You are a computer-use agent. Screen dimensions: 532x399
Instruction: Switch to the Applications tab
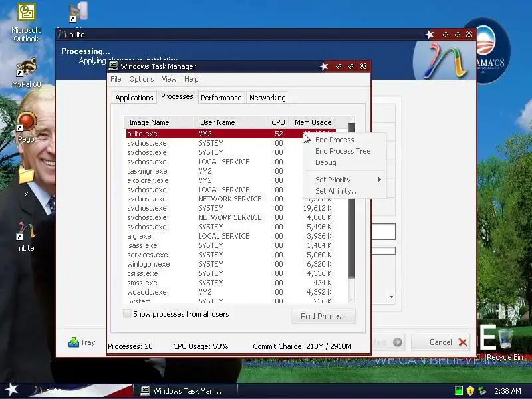(134, 98)
